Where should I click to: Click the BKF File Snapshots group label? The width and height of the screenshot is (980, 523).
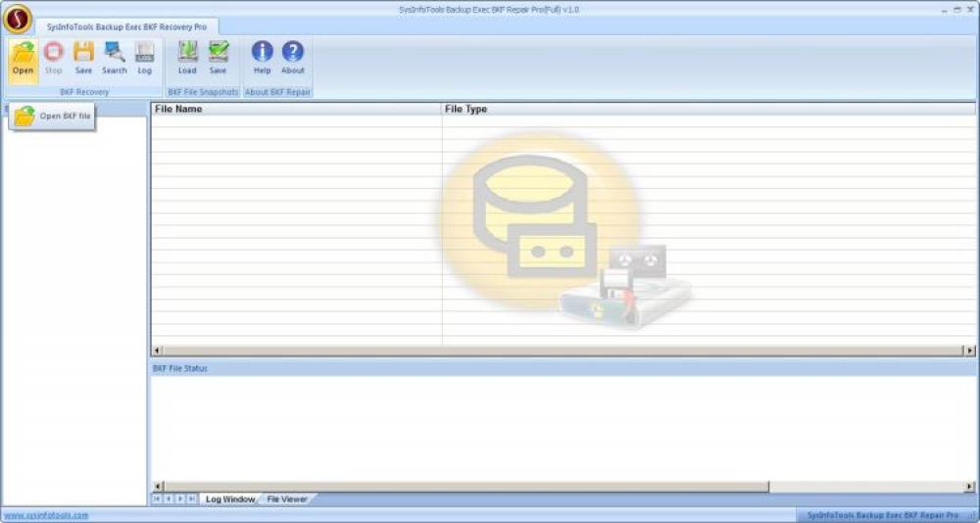pos(203,92)
